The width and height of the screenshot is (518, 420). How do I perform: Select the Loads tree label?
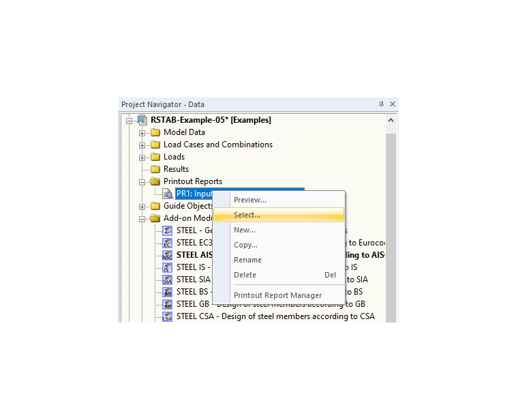(x=174, y=157)
